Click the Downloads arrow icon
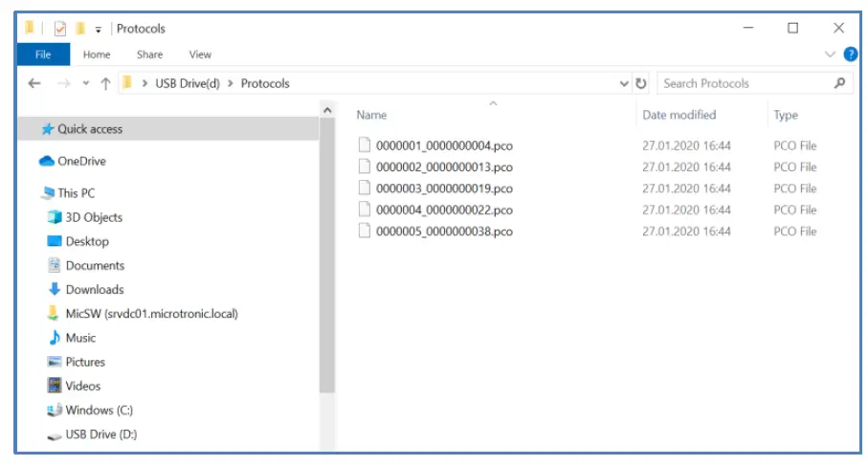 (x=55, y=289)
